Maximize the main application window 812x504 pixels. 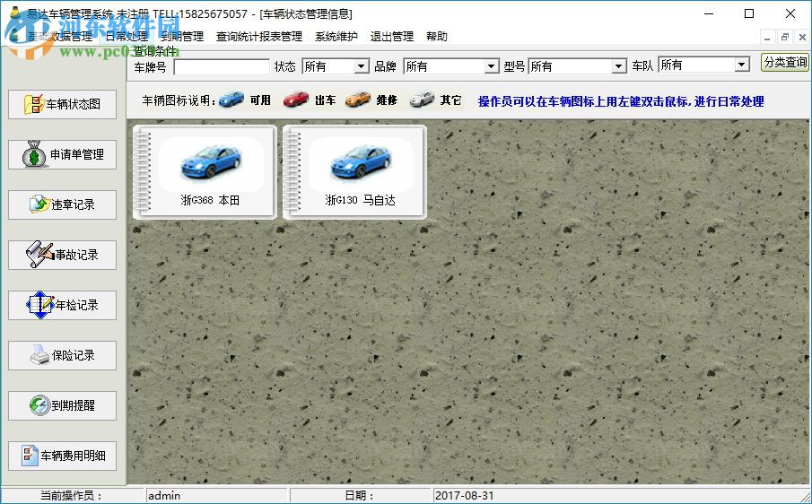pyautogui.click(x=749, y=14)
